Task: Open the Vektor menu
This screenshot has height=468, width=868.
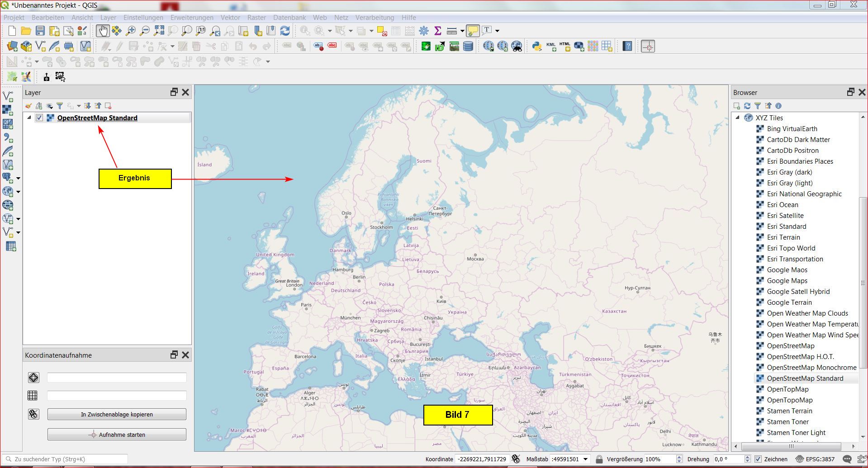Action: pos(230,18)
